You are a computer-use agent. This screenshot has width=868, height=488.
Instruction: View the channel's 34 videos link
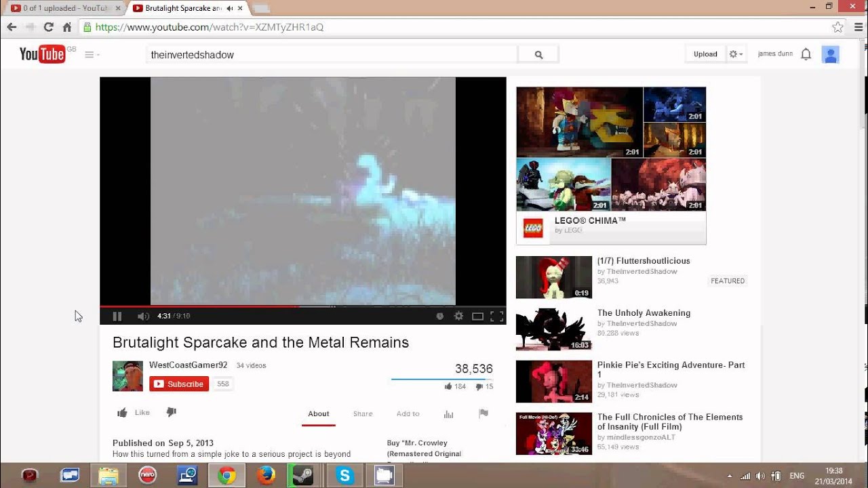point(251,365)
